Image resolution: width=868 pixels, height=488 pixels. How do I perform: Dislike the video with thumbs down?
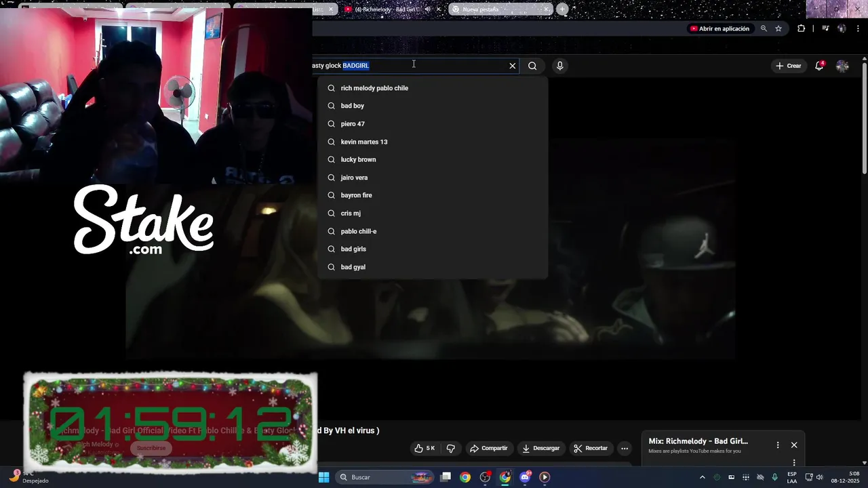pyautogui.click(x=451, y=448)
